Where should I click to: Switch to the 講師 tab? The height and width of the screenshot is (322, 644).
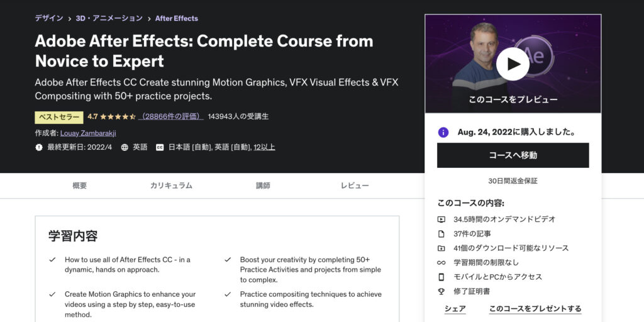tap(264, 186)
